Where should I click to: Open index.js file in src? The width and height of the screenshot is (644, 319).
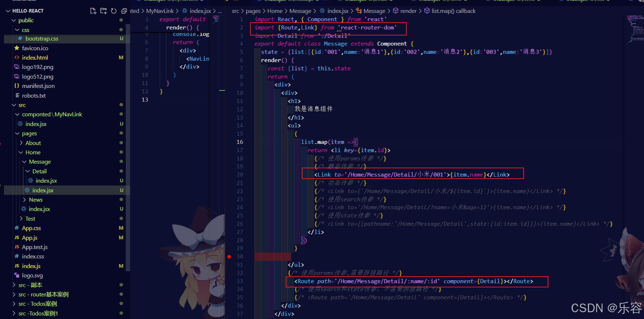coord(31,266)
